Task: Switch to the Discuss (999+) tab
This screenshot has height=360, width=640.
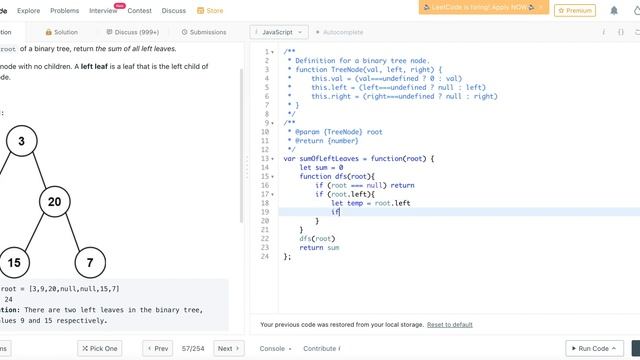Action: point(133,32)
